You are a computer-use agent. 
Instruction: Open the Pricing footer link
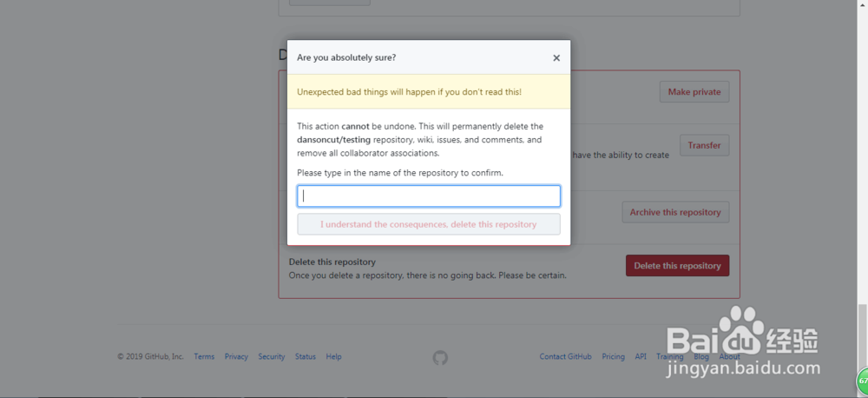coord(614,356)
